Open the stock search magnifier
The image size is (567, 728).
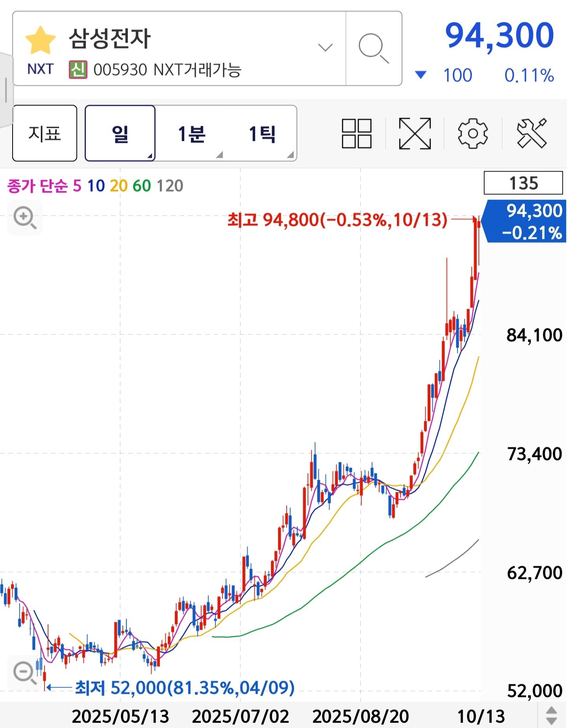(x=374, y=48)
